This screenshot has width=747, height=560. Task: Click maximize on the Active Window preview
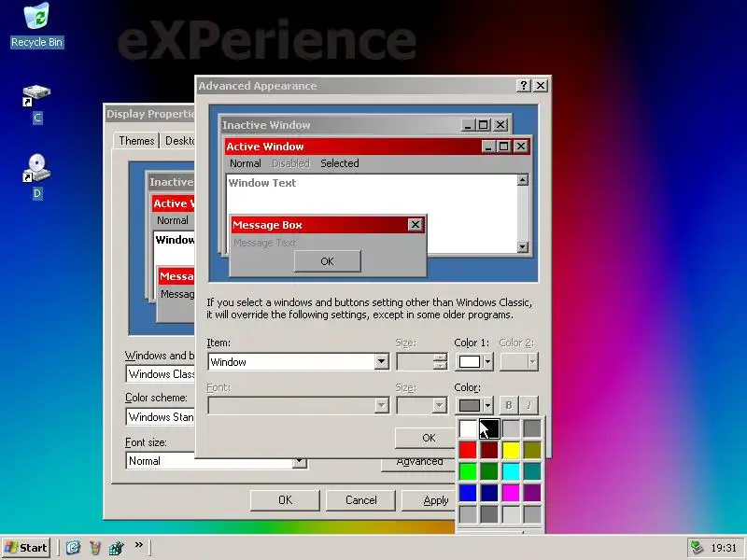(x=503, y=147)
